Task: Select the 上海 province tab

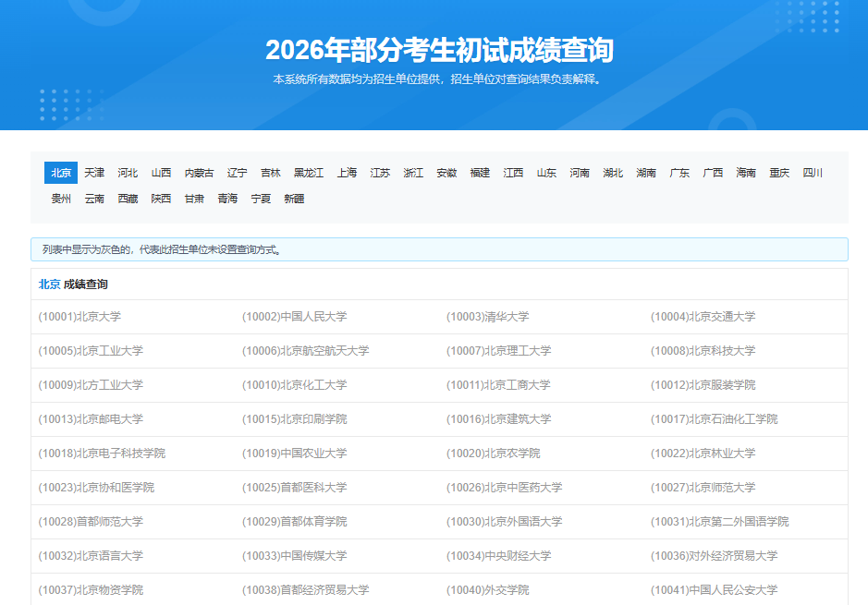Action: tap(347, 172)
